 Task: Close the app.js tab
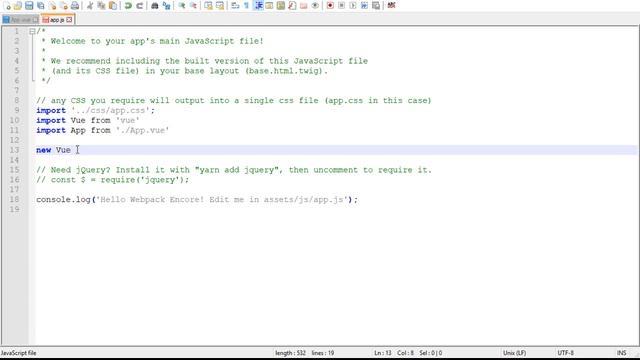69,19
